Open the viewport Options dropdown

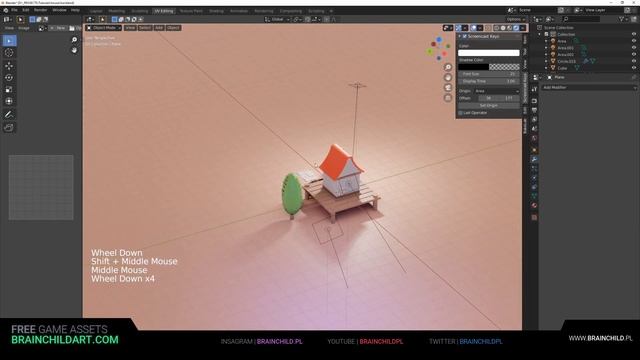(x=515, y=19)
